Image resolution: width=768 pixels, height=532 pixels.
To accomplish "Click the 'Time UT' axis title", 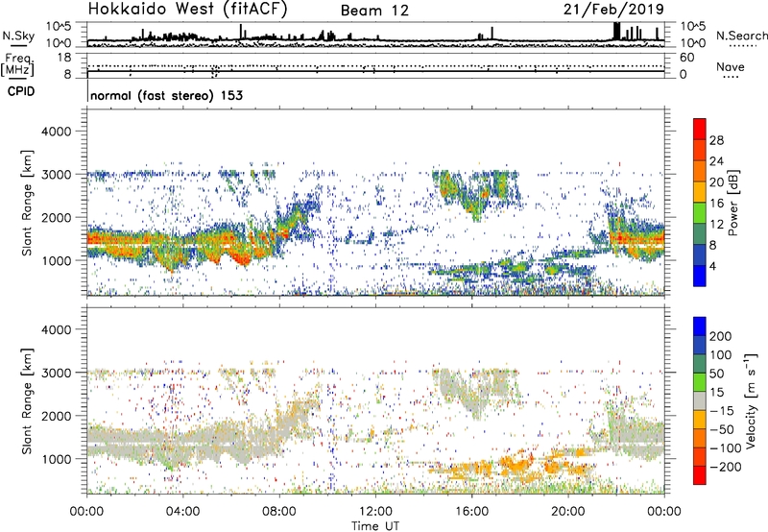I will tap(375, 526).
